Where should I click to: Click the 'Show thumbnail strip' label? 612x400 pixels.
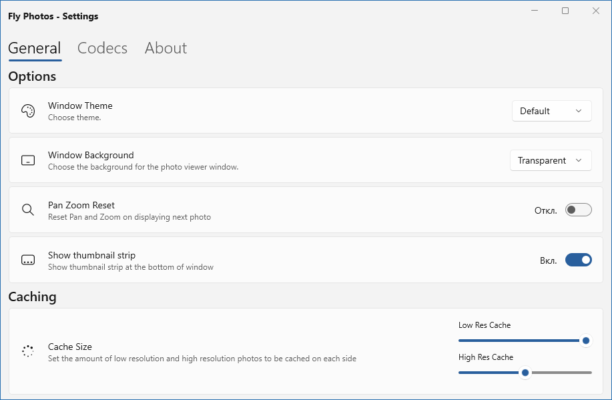(92, 255)
